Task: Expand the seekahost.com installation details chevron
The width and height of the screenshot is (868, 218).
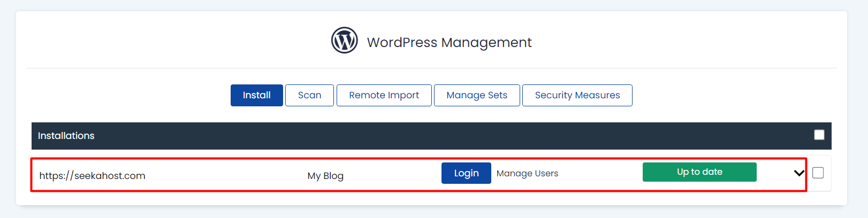Action: tap(799, 173)
